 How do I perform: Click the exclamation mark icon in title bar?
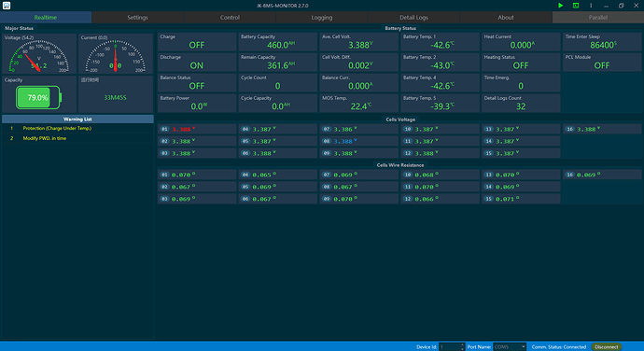(591, 6)
